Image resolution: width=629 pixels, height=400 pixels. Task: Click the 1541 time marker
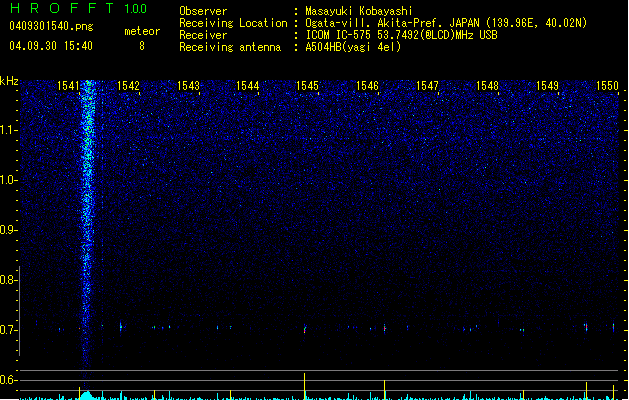point(69,86)
